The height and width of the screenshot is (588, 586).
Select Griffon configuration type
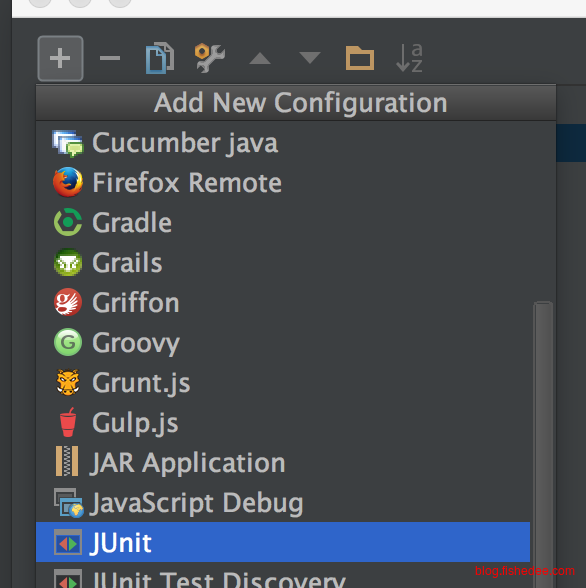tap(283, 302)
